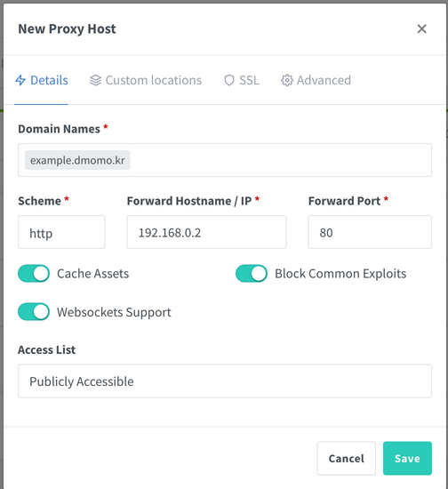
Task: Save the new proxy host
Action: (x=407, y=458)
